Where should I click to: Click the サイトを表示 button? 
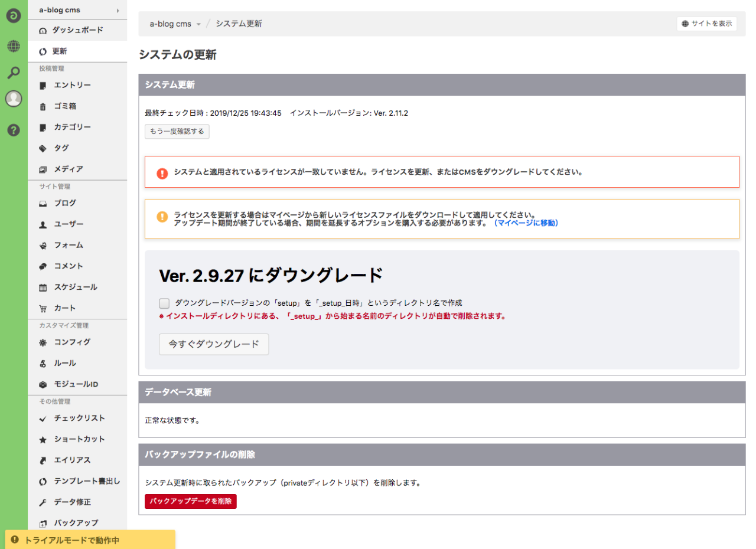coord(706,24)
